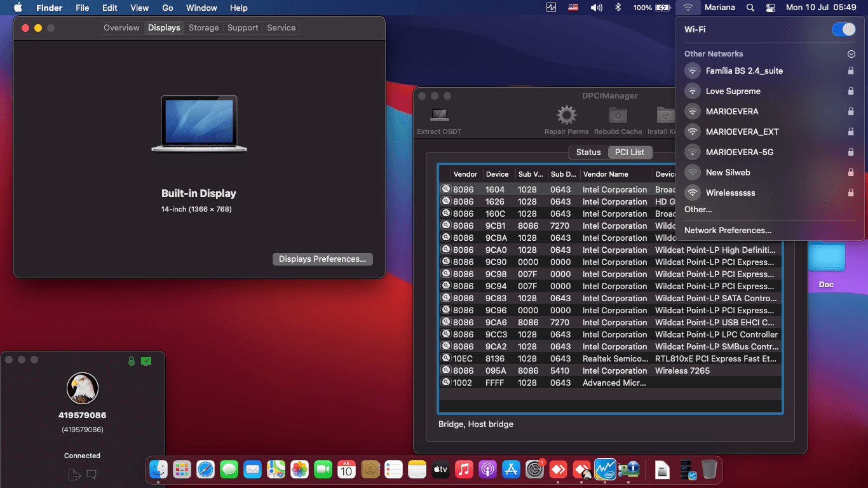Image resolution: width=868 pixels, height=488 pixels.
Task: Select the PCI List tab
Action: point(630,152)
